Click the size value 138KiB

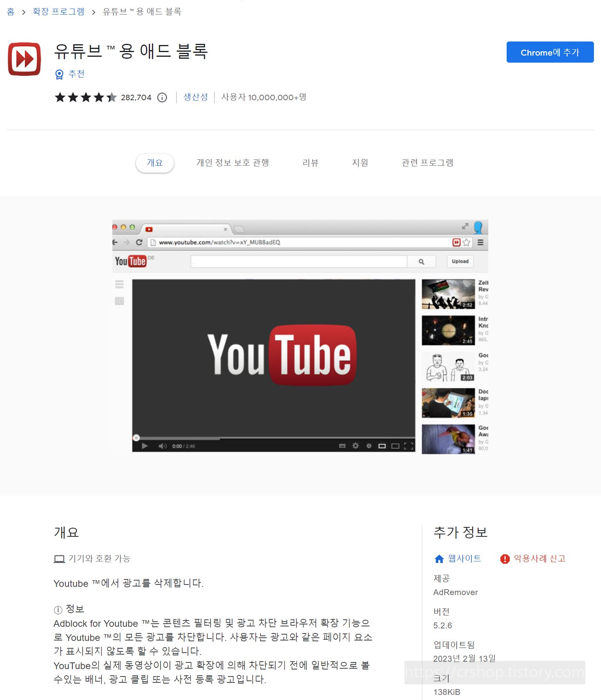point(447,692)
